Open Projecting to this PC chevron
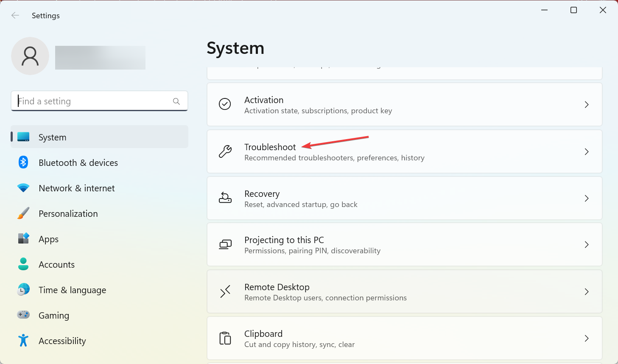 pyautogui.click(x=587, y=244)
